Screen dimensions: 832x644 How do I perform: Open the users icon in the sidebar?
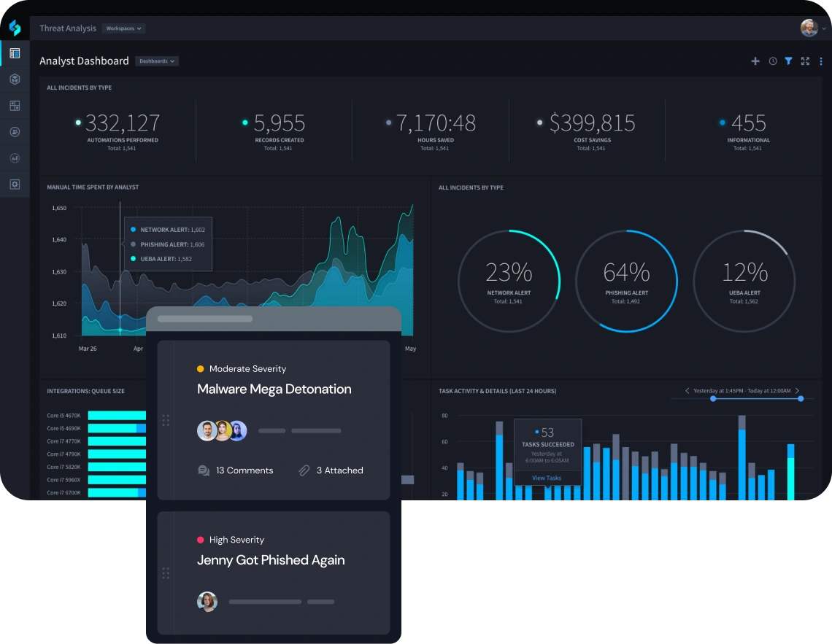pyautogui.click(x=15, y=132)
